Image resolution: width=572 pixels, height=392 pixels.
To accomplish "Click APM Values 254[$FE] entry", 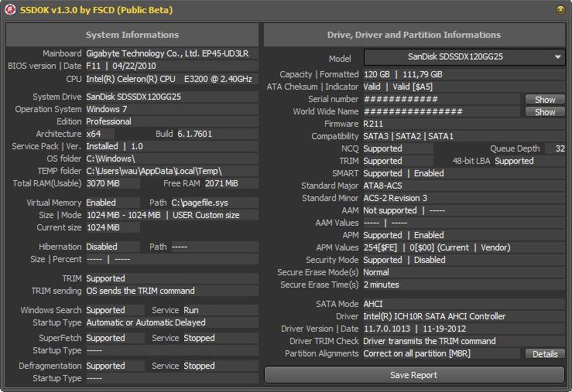I will (x=381, y=248).
